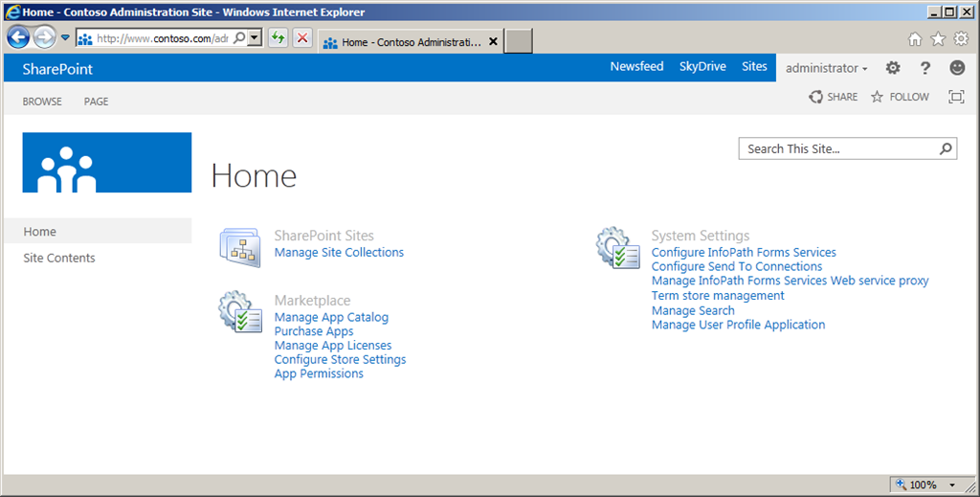Image resolution: width=980 pixels, height=497 pixels.
Task: Open the SkyDrive link
Action: coord(702,66)
